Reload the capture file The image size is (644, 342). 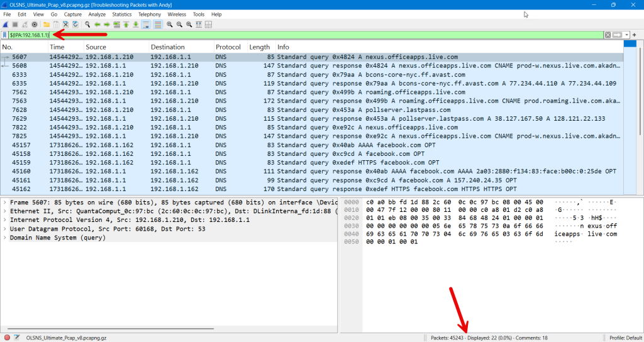[x=75, y=25]
